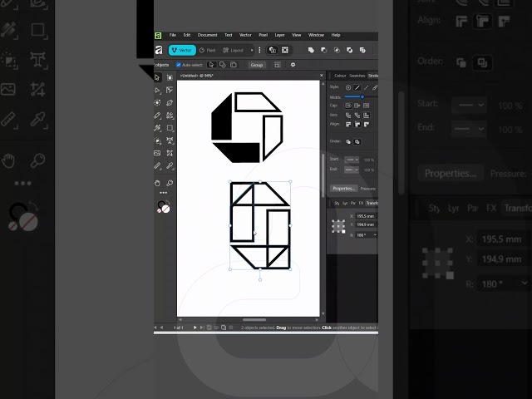
Task: Click the stroke order 'in front' icon
Action: pos(357,142)
